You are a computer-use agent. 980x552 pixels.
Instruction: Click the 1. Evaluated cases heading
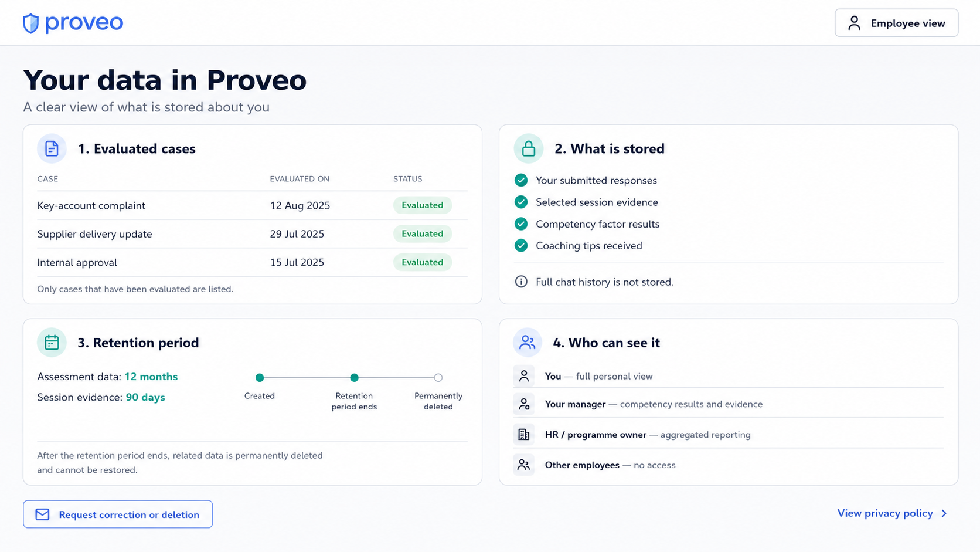tap(137, 148)
